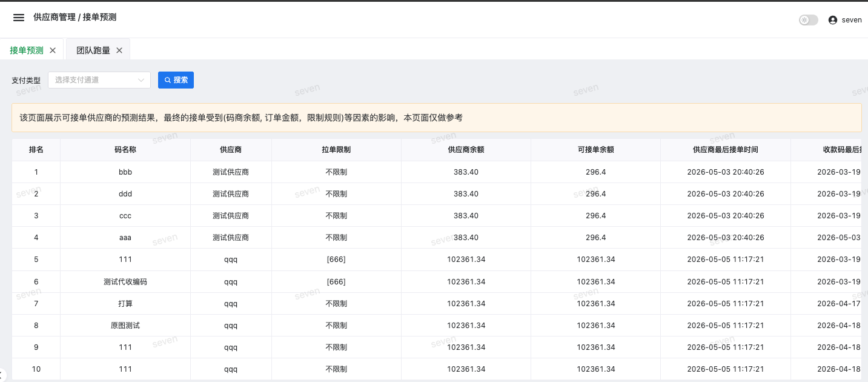This screenshot has height=382, width=868.
Task: Click 测试供应商 in the bbb row
Action: click(231, 172)
